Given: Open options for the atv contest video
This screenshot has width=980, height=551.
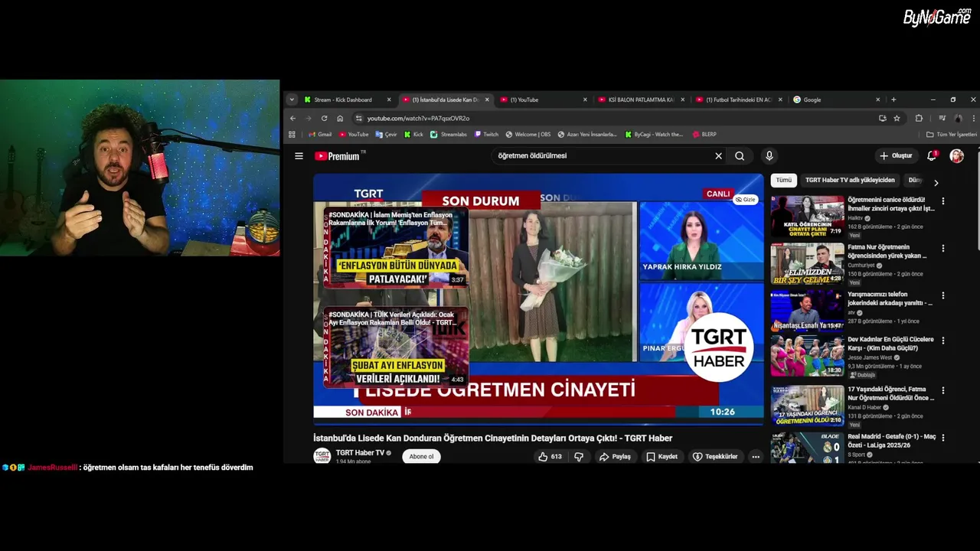Looking at the screenshot, I should coord(943,295).
